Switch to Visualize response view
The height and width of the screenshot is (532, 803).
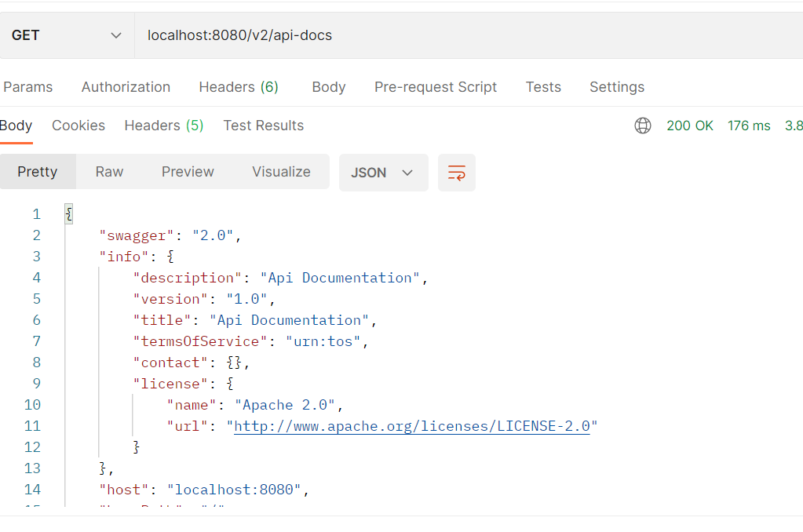(281, 172)
